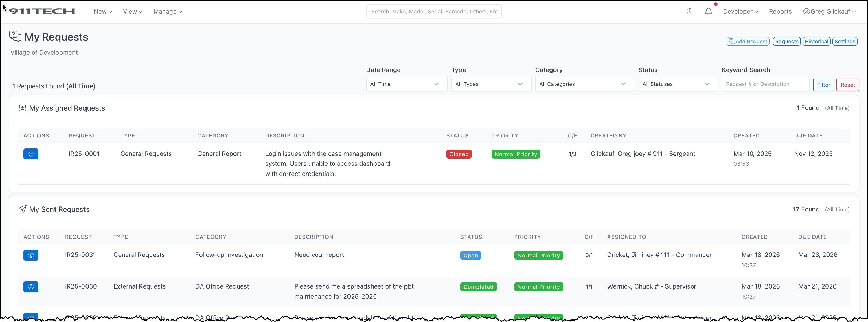The image size is (868, 322).
Task: Click the My Assigned Requests inbox icon
Action: (x=23, y=108)
